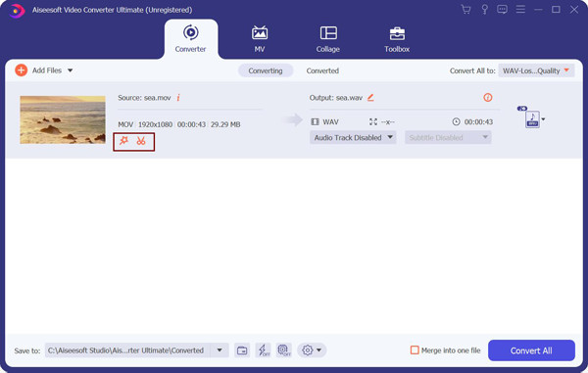Image resolution: width=588 pixels, height=373 pixels.
Task: Show source info for sea.mov
Action: (178, 98)
